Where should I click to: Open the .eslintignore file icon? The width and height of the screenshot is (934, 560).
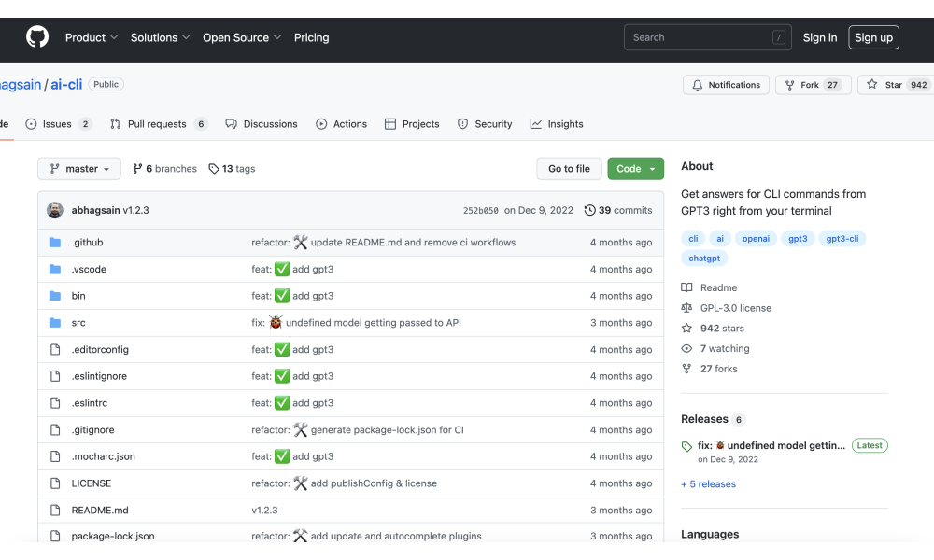point(55,376)
